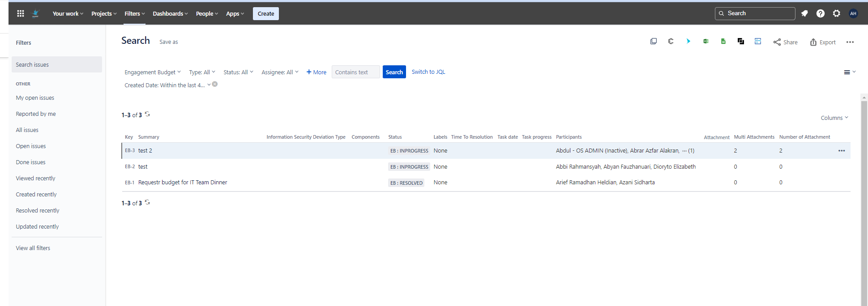Image resolution: width=868 pixels, height=306 pixels.
Task: Open the Your work menu
Action: (x=68, y=13)
